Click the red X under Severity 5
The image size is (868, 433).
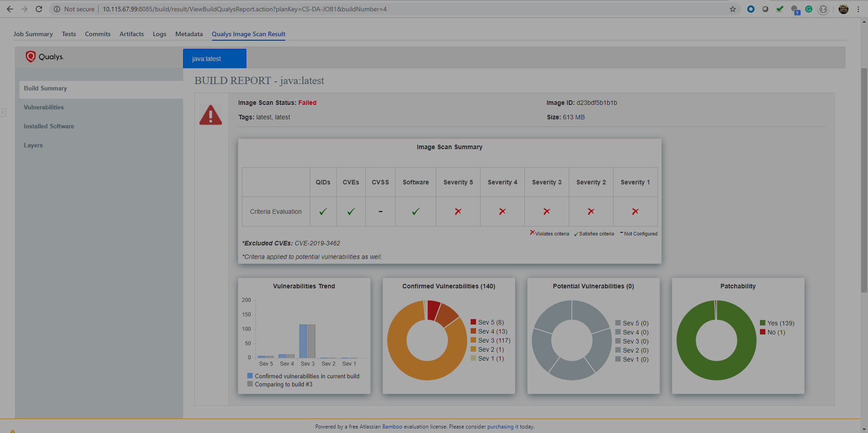tap(458, 212)
